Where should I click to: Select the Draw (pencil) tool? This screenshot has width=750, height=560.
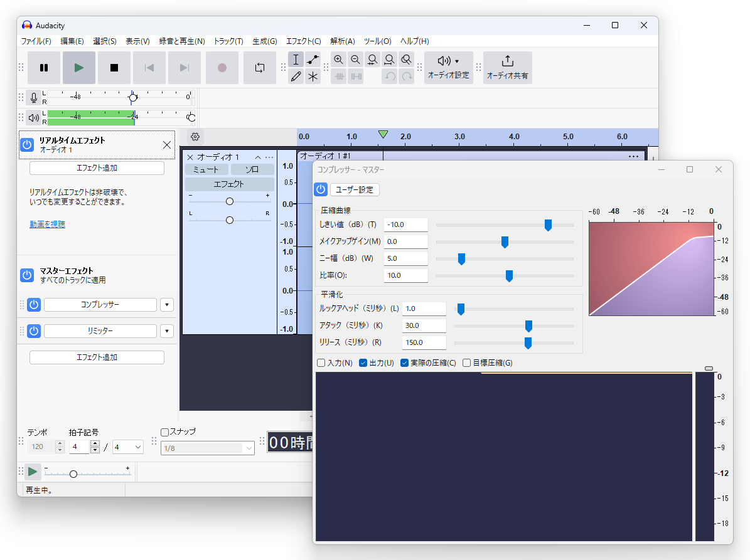click(x=296, y=77)
